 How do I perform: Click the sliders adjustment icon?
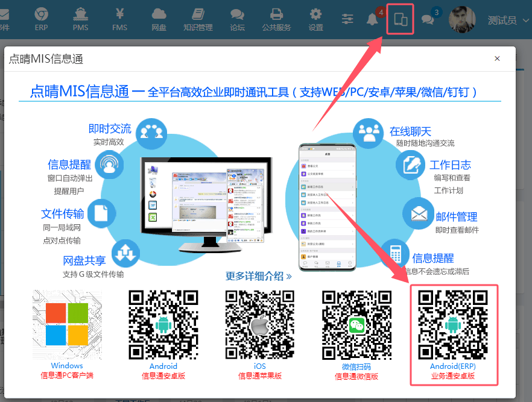coord(348,19)
